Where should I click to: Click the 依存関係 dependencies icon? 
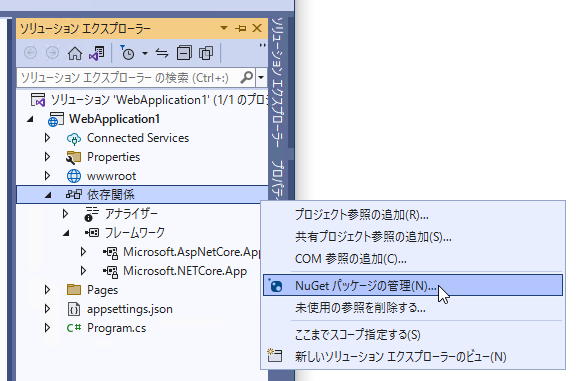click(x=74, y=194)
